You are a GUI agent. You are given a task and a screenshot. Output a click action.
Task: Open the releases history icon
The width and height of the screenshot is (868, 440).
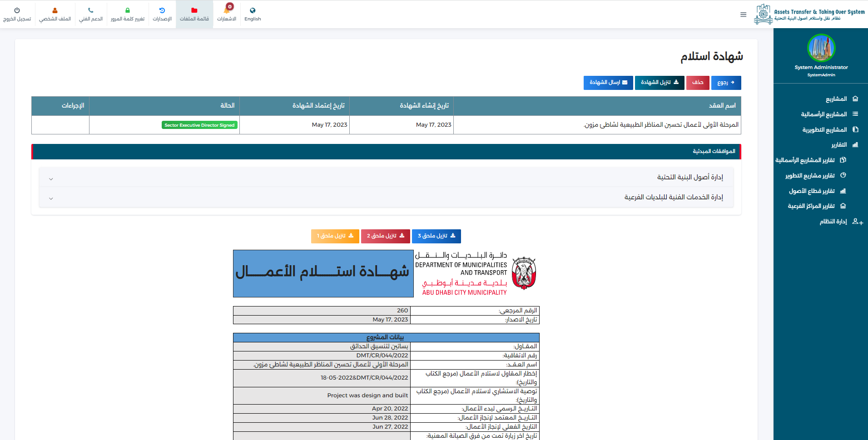click(x=162, y=10)
